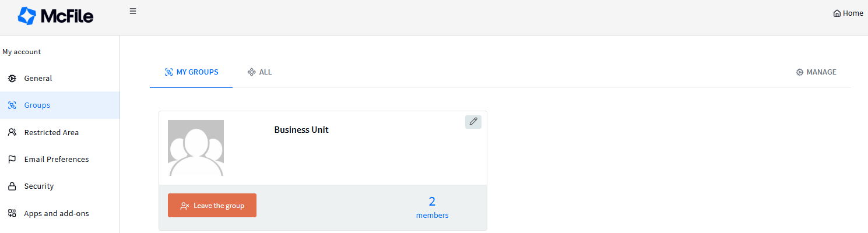The height and width of the screenshot is (233, 868).
Task: Click the MANAGE gear icon
Action: coord(800,72)
